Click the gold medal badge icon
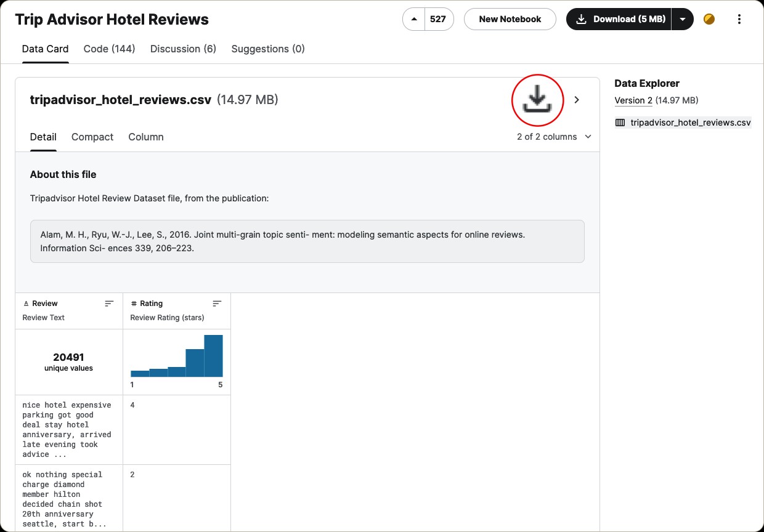 pos(709,19)
